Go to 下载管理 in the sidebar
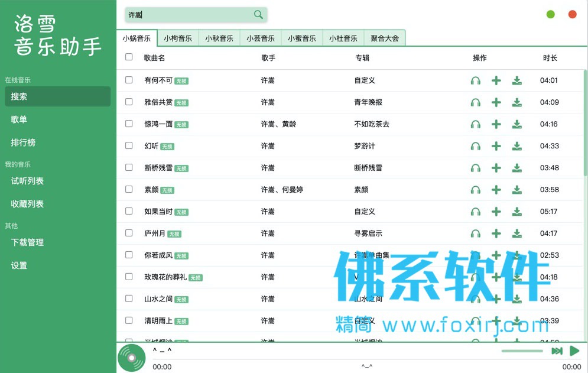The height and width of the screenshot is (373, 588). (58, 242)
